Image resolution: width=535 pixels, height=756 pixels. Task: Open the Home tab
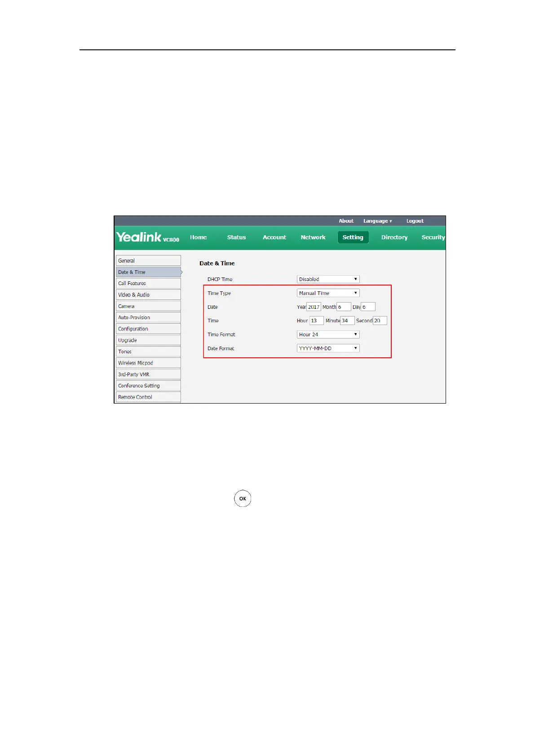pyautogui.click(x=198, y=237)
